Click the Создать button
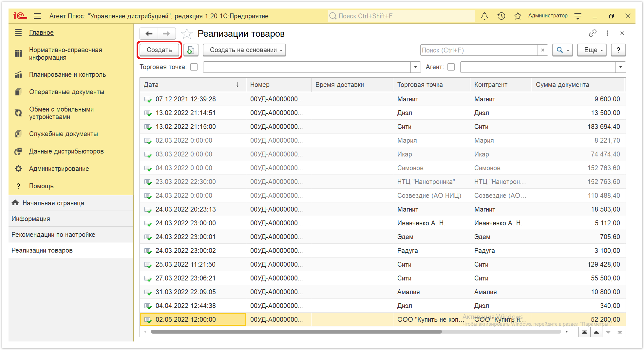The height and width of the screenshot is (350, 644). [x=159, y=50]
